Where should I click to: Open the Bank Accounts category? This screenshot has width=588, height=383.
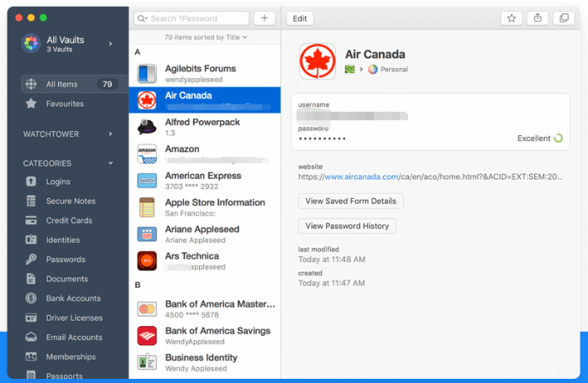(x=73, y=298)
